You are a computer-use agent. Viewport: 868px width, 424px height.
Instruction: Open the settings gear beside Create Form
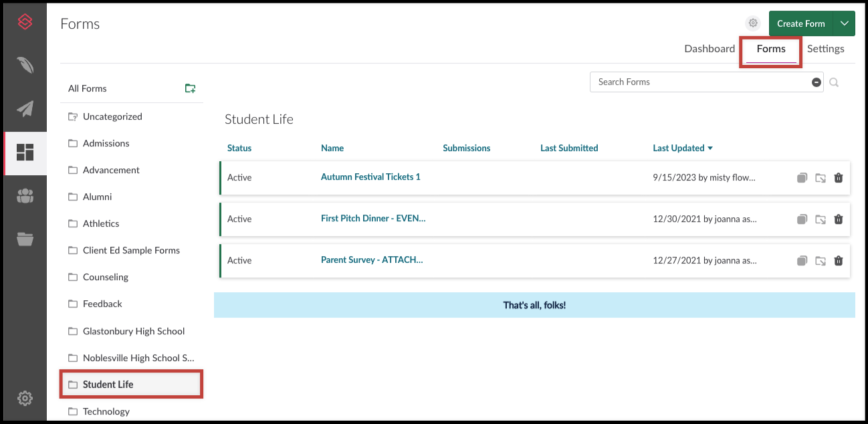pos(754,23)
